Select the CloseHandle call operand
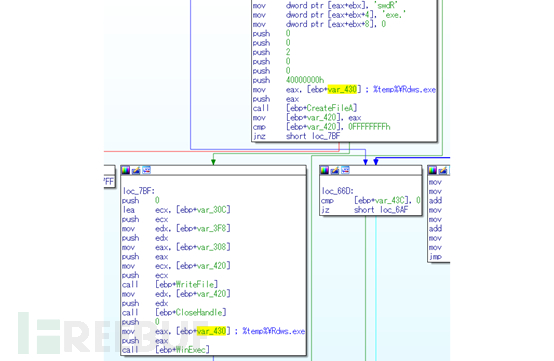 (191, 312)
